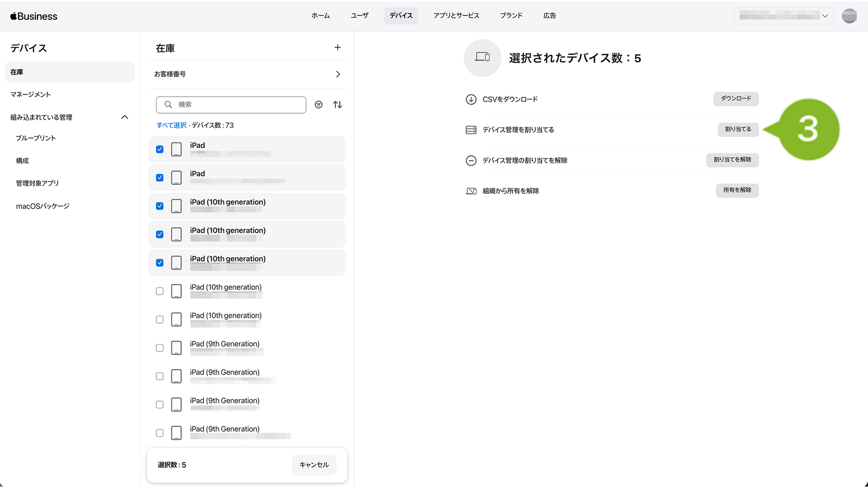
Task: Switch to the アプリとサービス tab
Action: coord(456,16)
